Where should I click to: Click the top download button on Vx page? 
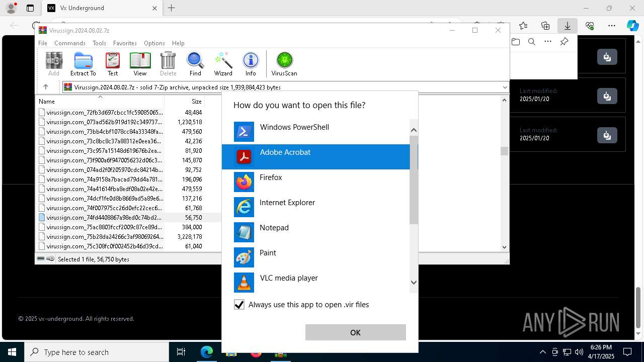pos(607,57)
